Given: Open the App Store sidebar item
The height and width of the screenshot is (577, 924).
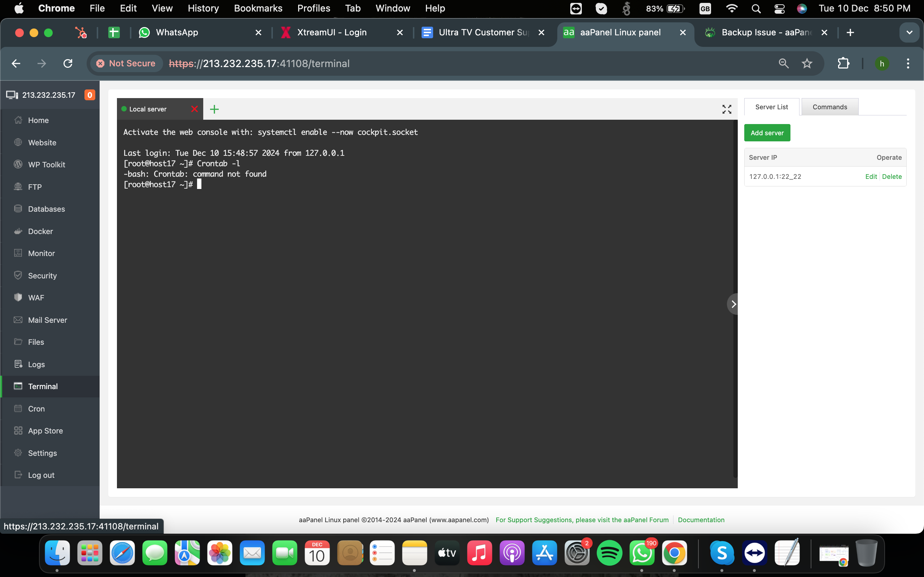Looking at the screenshot, I should point(45,431).
